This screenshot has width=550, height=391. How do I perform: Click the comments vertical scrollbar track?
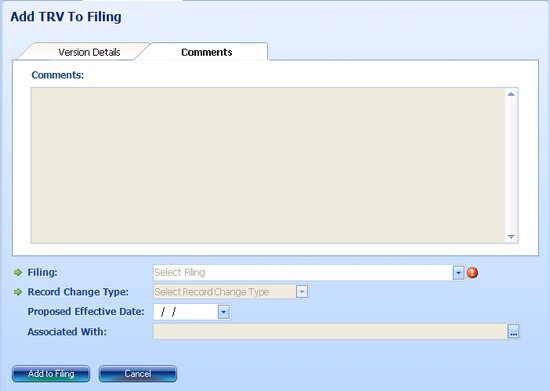(511, 165)
